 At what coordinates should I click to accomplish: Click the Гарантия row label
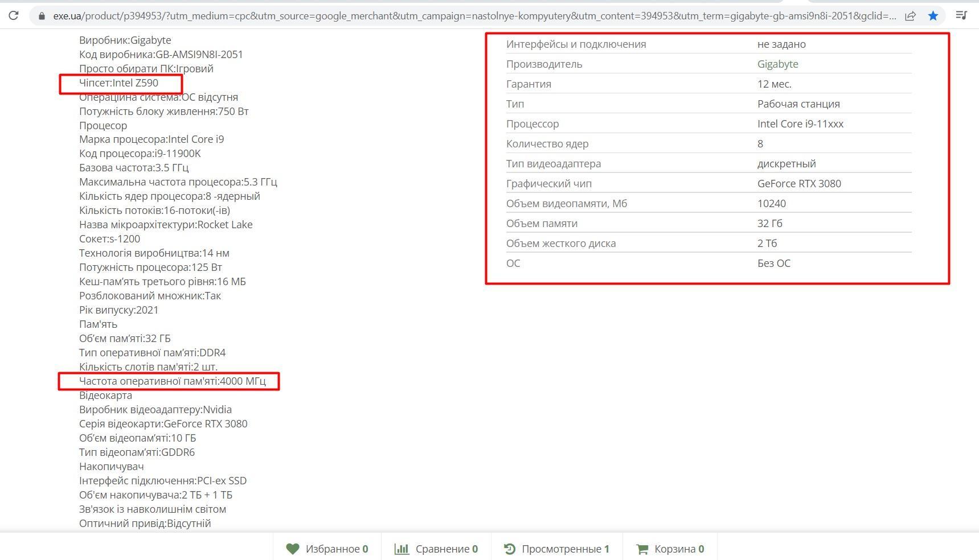[x=528, y=84]
